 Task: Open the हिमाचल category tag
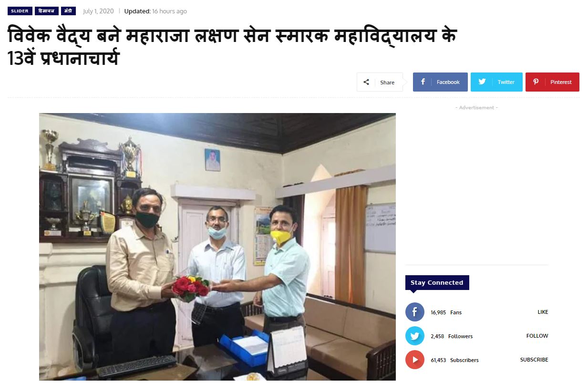pyautogui.click(x=47, y=11)
